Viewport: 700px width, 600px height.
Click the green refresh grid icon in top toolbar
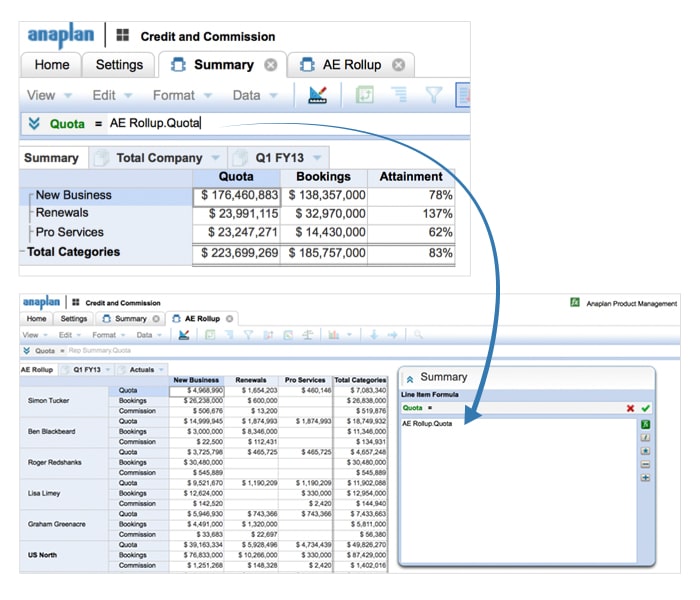[364, 95]
